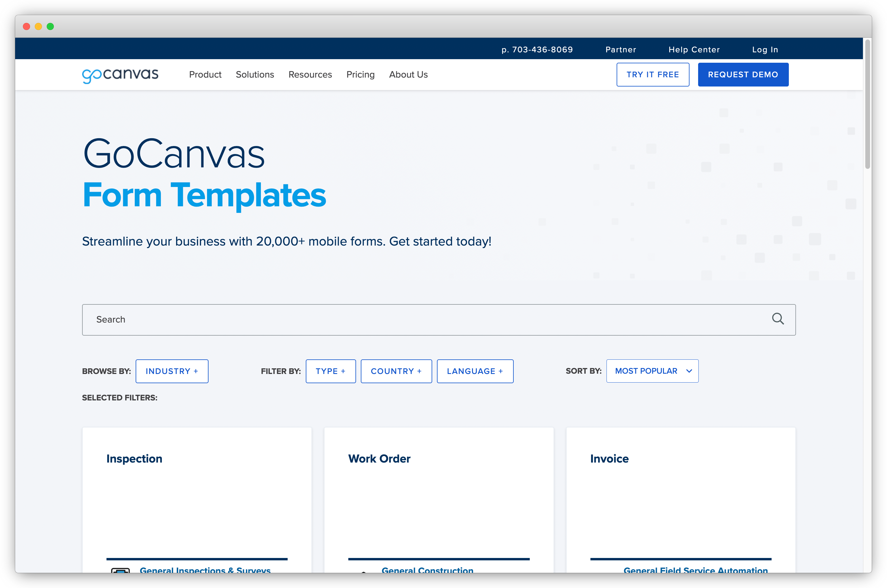Click the search magnifier icon
The height and width of the screenshot is (588, 887).
point(778,319)
